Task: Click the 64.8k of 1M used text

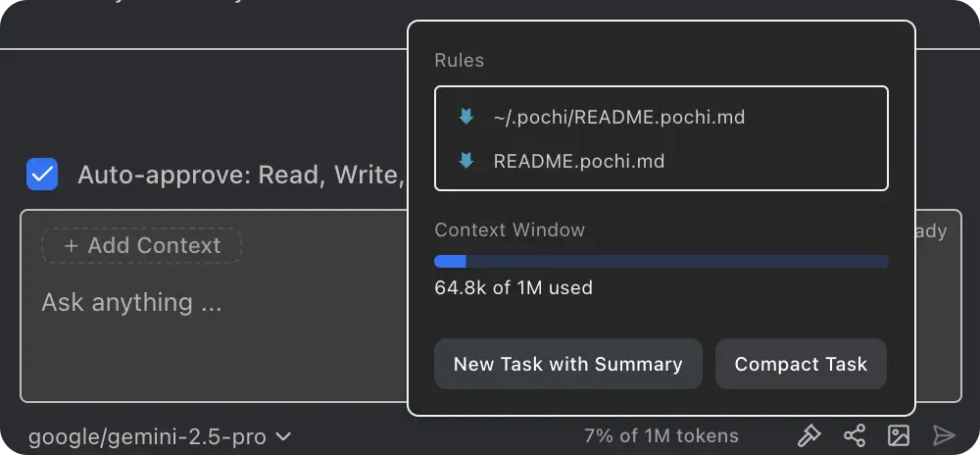Action: coord(514,288)
